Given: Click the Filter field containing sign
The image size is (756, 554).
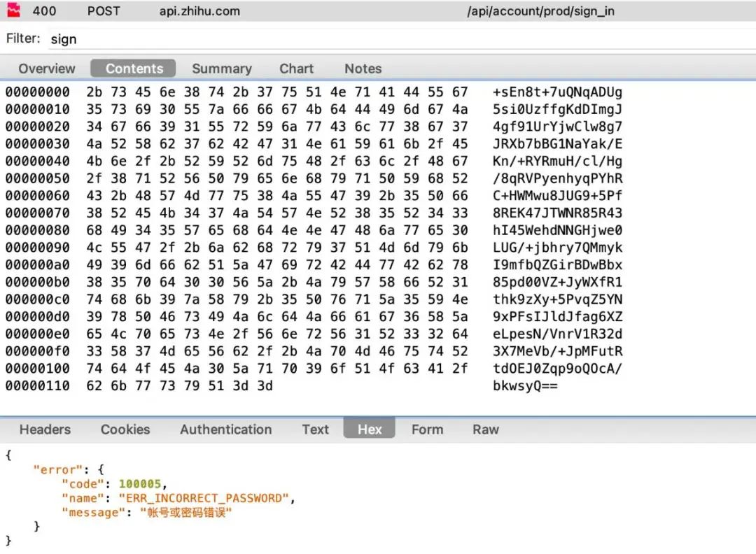Looking at the screenshot, I should click(400, 39).
